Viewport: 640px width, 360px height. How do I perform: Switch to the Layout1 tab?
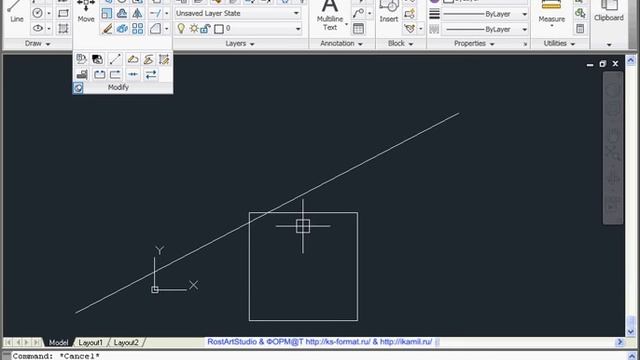coord(90,342)
